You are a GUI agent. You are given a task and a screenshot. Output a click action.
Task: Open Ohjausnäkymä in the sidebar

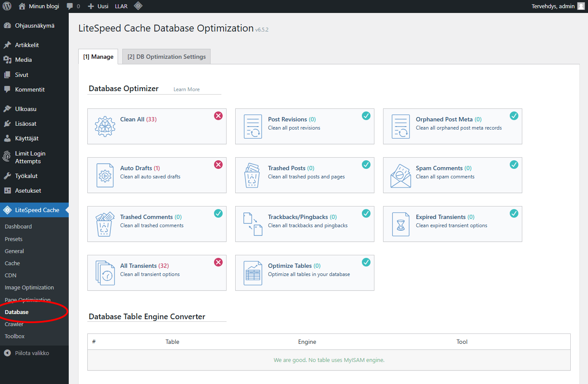34,25
